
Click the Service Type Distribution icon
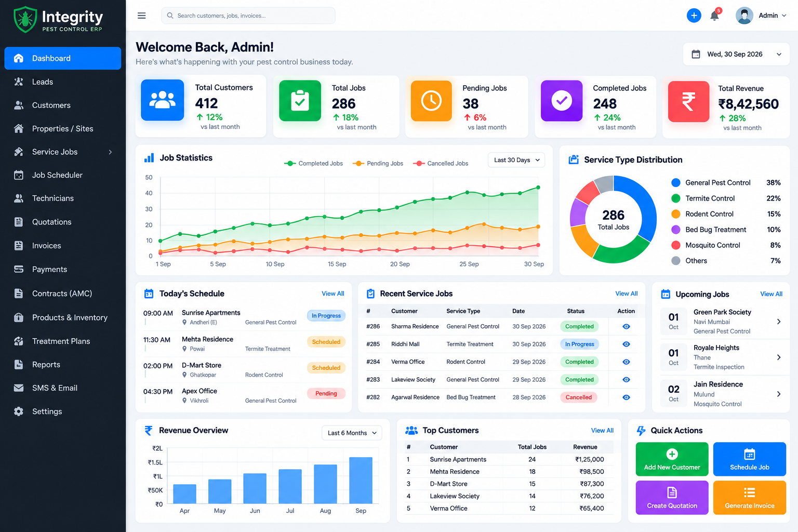tap(574, 159)
